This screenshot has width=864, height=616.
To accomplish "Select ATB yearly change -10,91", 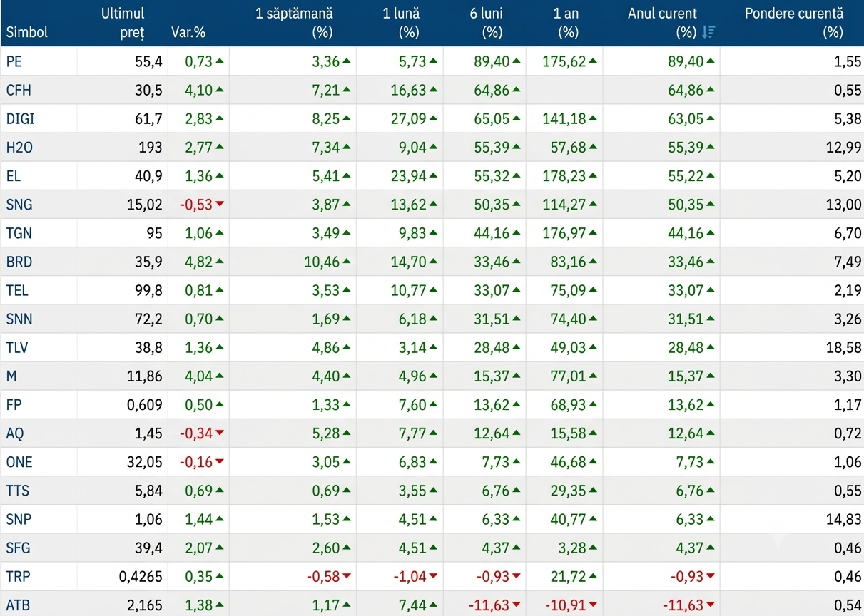I will click(x=565, y=605).
